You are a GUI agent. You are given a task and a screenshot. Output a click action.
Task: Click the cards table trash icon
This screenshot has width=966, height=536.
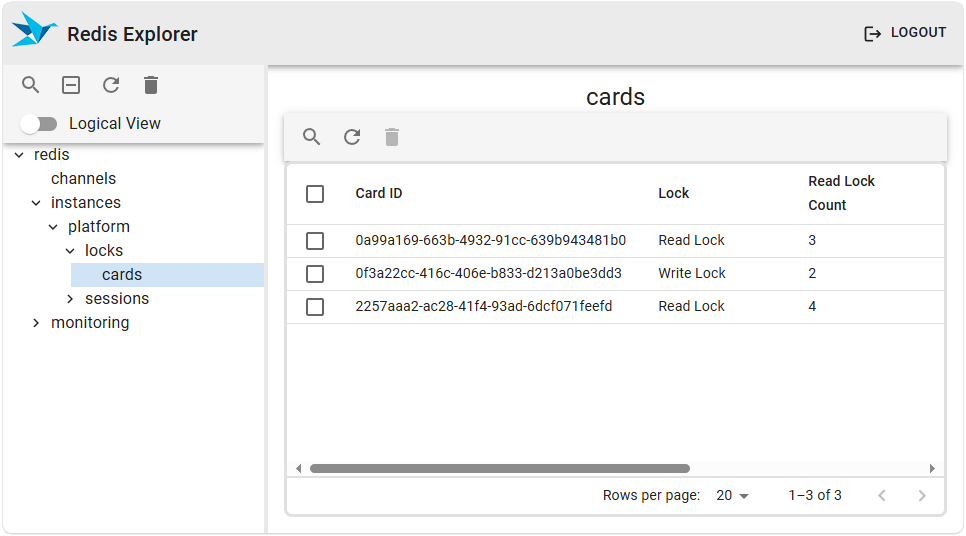(x=392, y=137)
